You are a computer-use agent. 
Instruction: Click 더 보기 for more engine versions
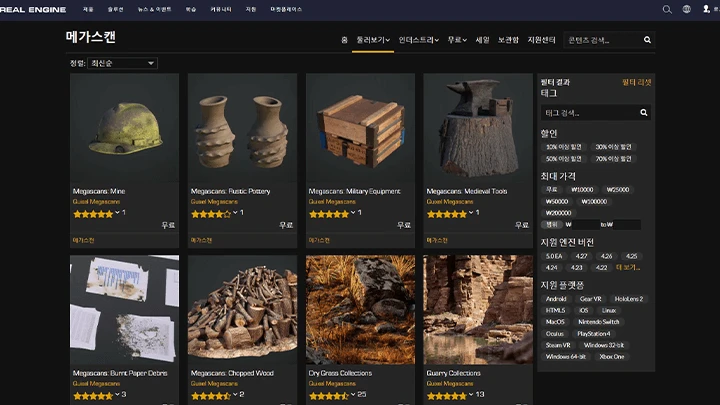click(x=628, y=268)
